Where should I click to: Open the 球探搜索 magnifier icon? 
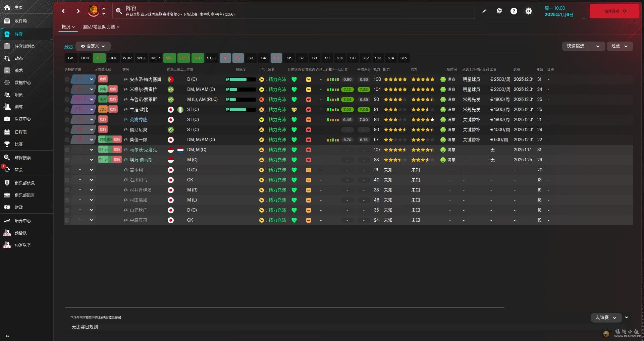tap(7, 158)
